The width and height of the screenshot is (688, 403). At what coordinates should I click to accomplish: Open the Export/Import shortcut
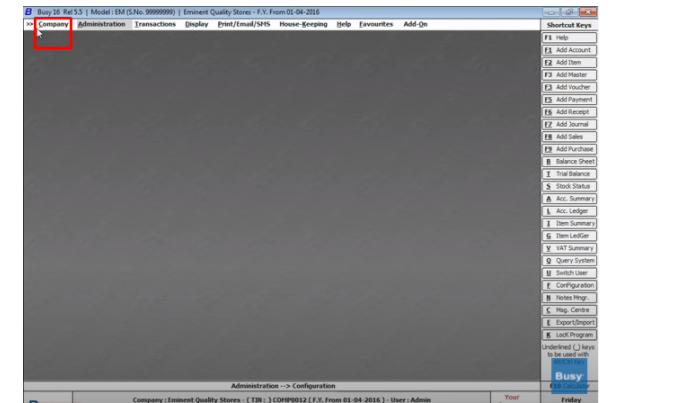569,322
